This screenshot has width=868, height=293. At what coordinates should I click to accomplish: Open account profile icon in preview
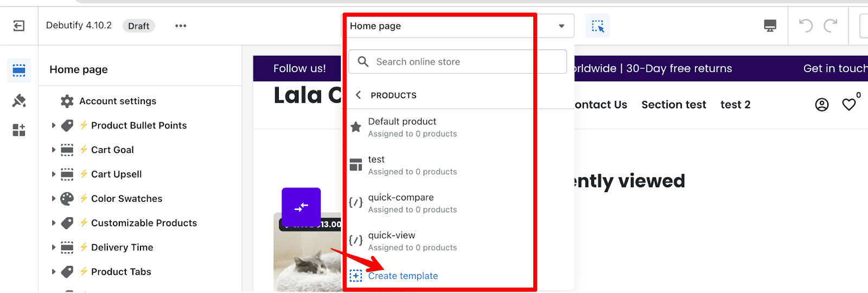tap(822, 105)
